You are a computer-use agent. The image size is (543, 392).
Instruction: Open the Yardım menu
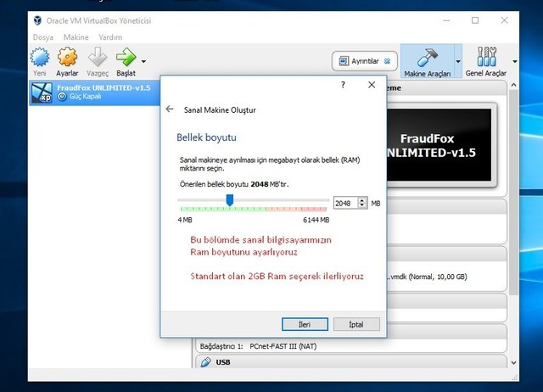pos(110,37)
